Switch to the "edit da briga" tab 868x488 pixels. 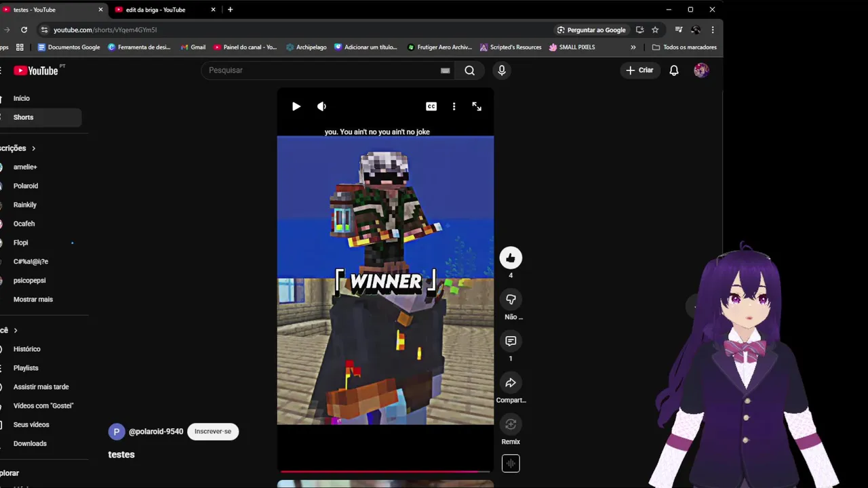[x=163, y=9]
